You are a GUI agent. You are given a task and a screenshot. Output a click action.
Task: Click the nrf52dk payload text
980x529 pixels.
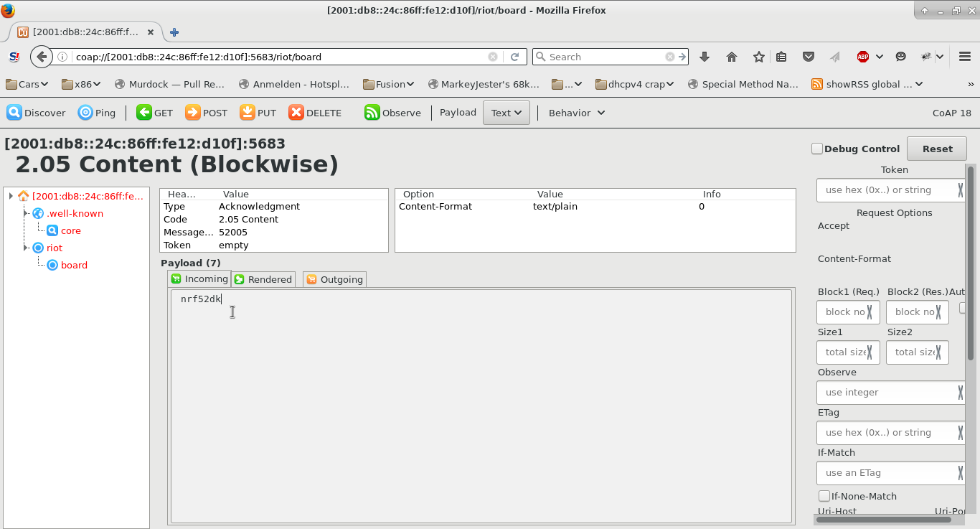point(201,299)
